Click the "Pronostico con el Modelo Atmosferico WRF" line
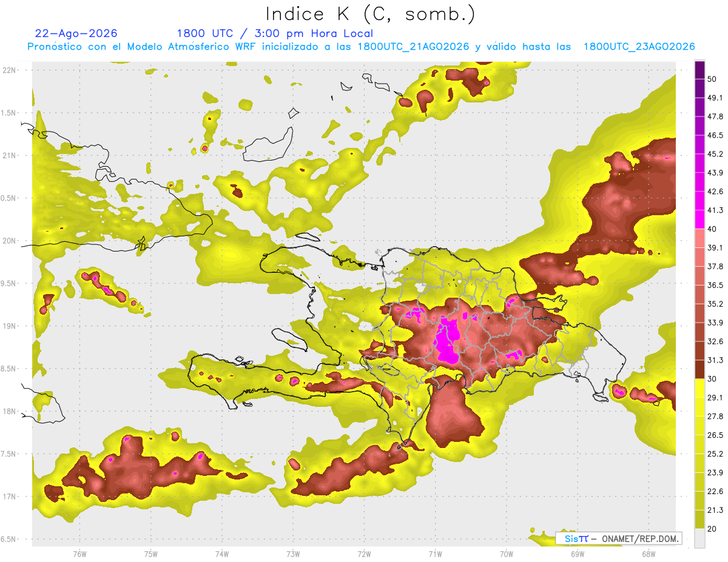 click(x=361, y=47)
